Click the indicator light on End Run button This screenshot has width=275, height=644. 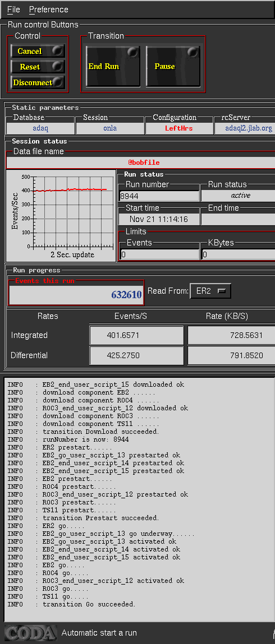click(x=132, y=53)
